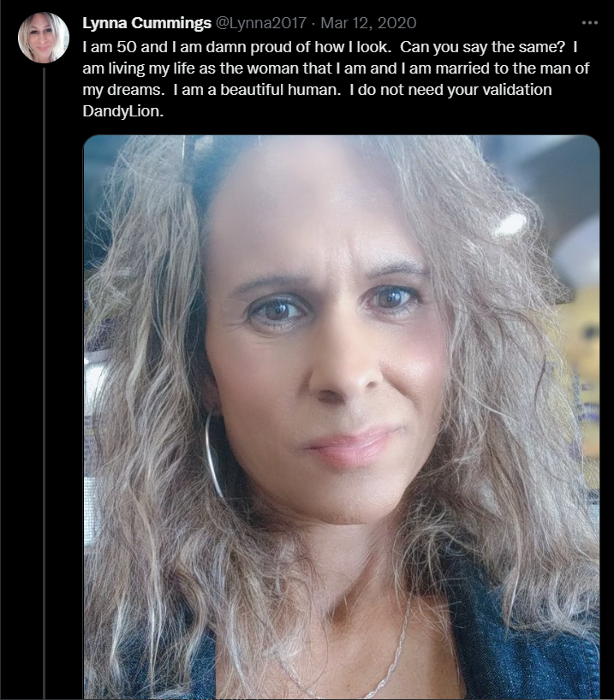Expand the attached selfie photo

pyautogui.click(x=342, y=417)
